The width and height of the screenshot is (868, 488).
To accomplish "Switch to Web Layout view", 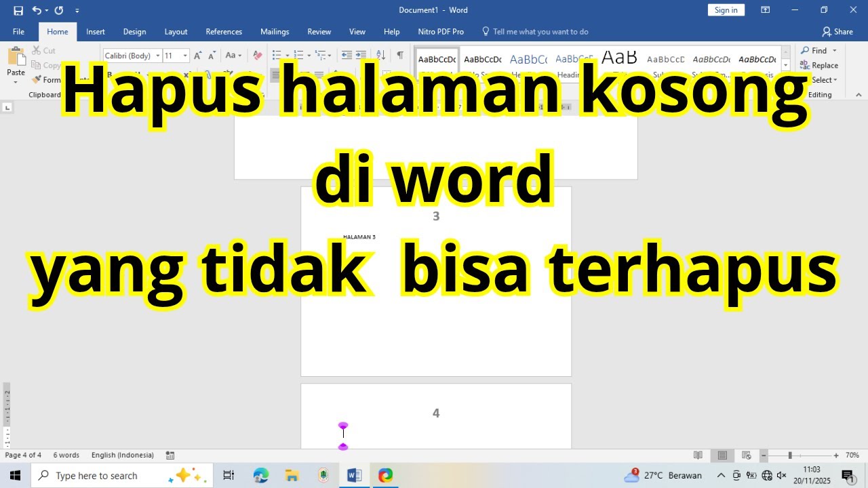I will [747, 455].
